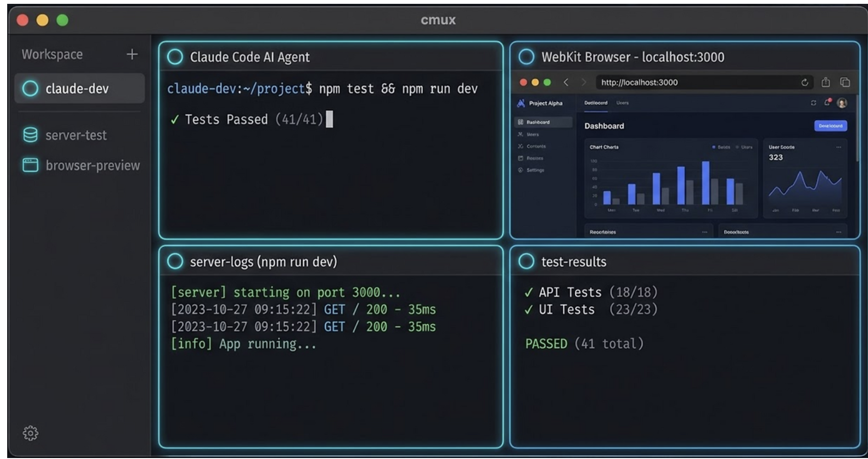This screenshot has width=868, height=459.
Task: Open the user avatar profile menu
Action: [x=842, y=103]
